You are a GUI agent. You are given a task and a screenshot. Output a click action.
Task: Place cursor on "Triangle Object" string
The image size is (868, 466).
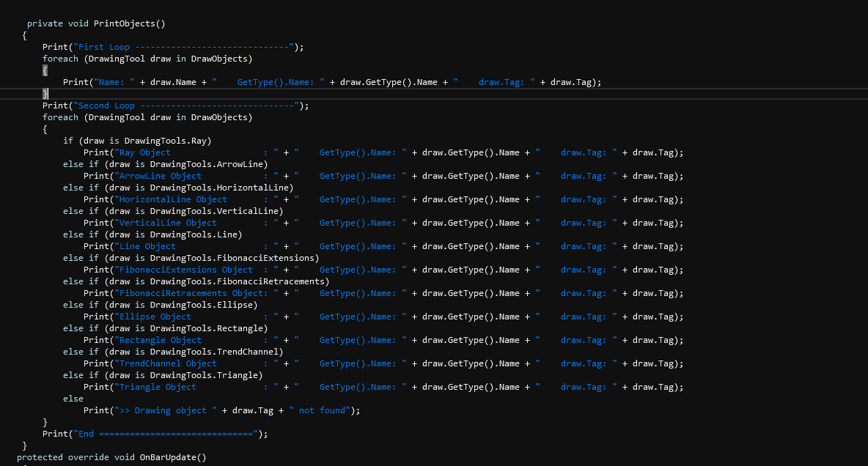(158, 387)
